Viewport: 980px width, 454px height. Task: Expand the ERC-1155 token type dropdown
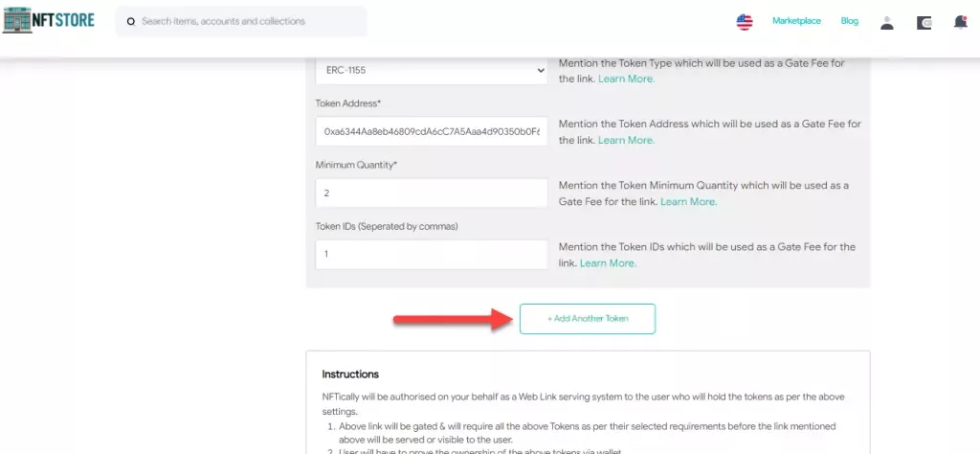(x=431, y=71)
